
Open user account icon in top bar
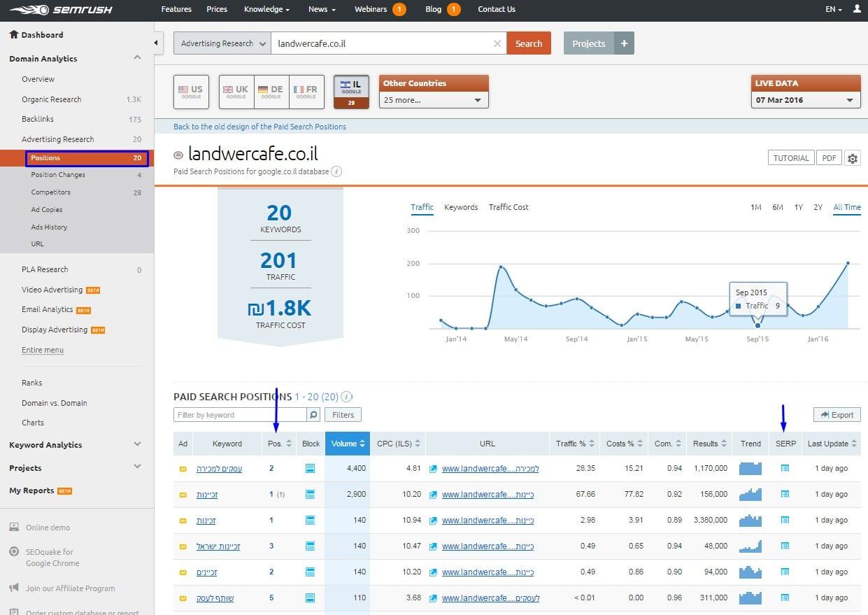tap(858, 9)
